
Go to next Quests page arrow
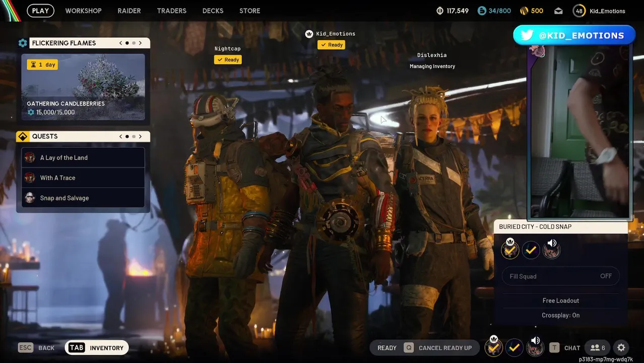point(141,137)
